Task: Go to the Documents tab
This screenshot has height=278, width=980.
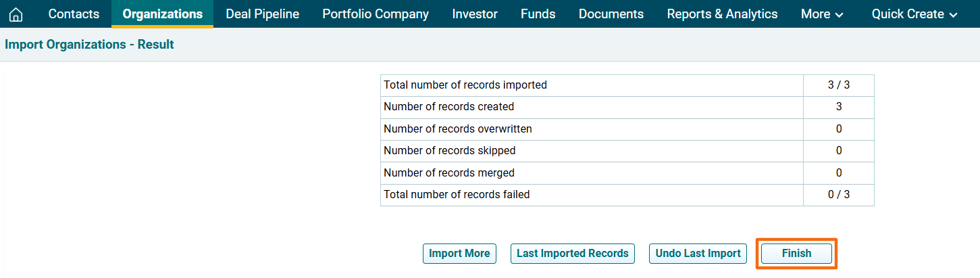Action: pyautogui.click(x=611, y=14)
